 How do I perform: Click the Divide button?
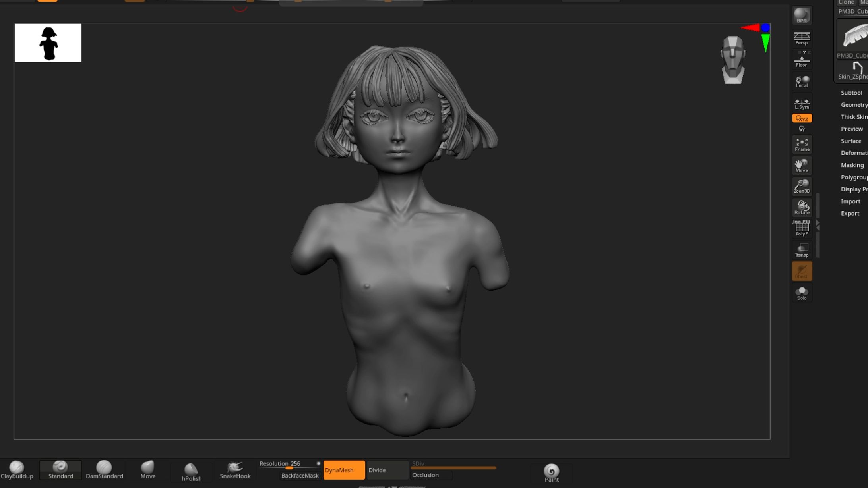pos(387,470)
